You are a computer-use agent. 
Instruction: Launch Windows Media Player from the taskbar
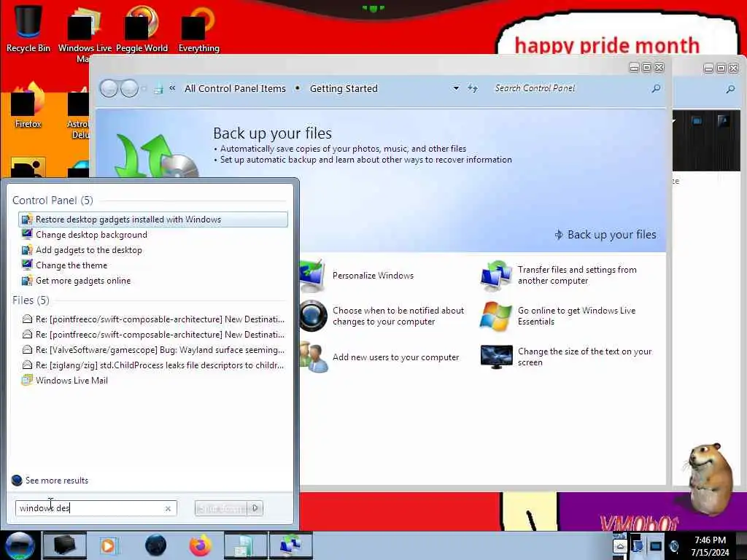pos(109,545)
